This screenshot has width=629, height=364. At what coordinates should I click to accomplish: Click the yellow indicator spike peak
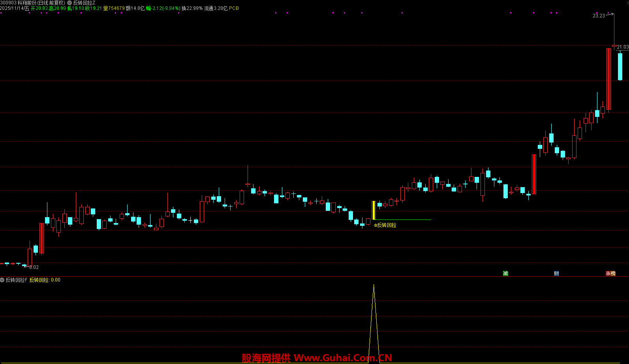click(374, 286)
